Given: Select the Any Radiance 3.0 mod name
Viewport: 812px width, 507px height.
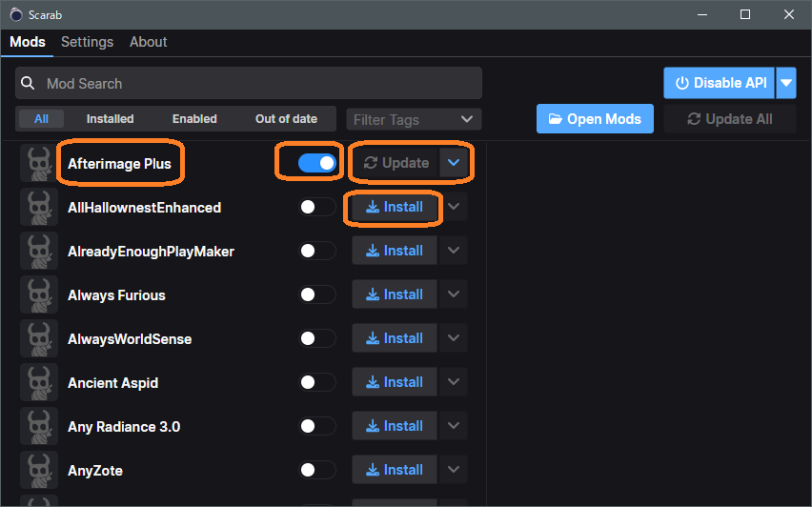Looking at the screenshot, I should click(124, 427).
